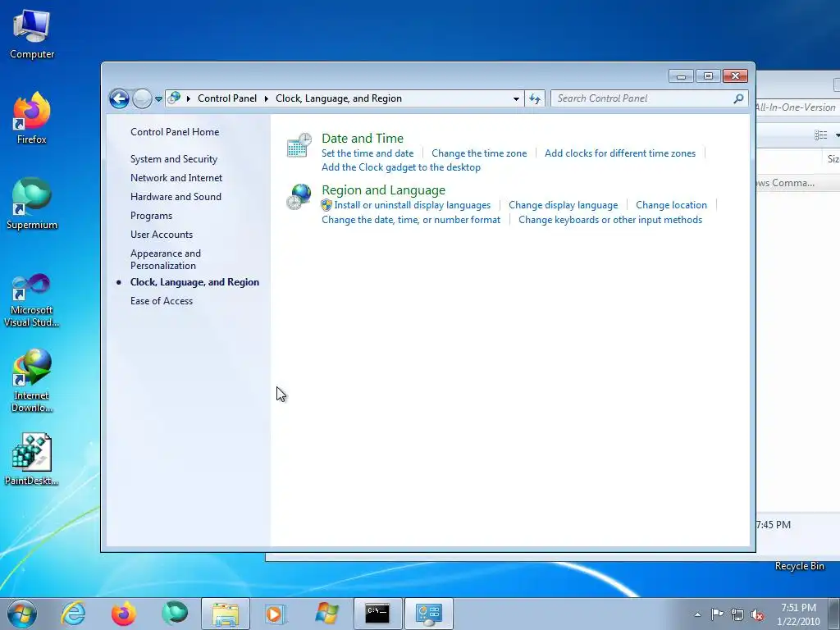Switch to Command Prompt in the taskbar

pos(377,614)
